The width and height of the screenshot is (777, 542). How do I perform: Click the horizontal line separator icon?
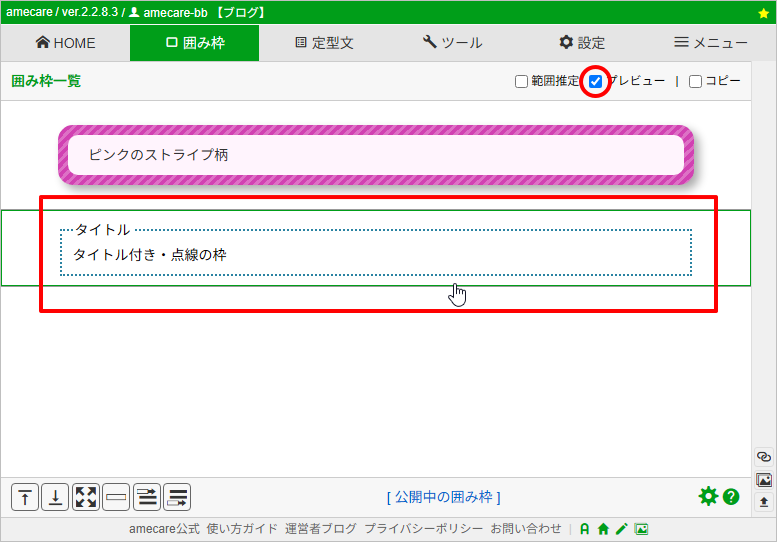[x=116, y=497]
